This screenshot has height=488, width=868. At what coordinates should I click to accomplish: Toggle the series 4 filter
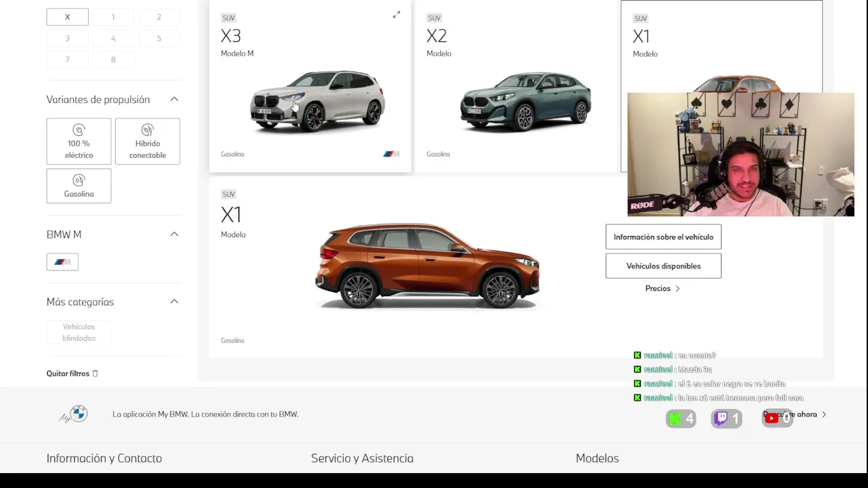coord(113,38)
